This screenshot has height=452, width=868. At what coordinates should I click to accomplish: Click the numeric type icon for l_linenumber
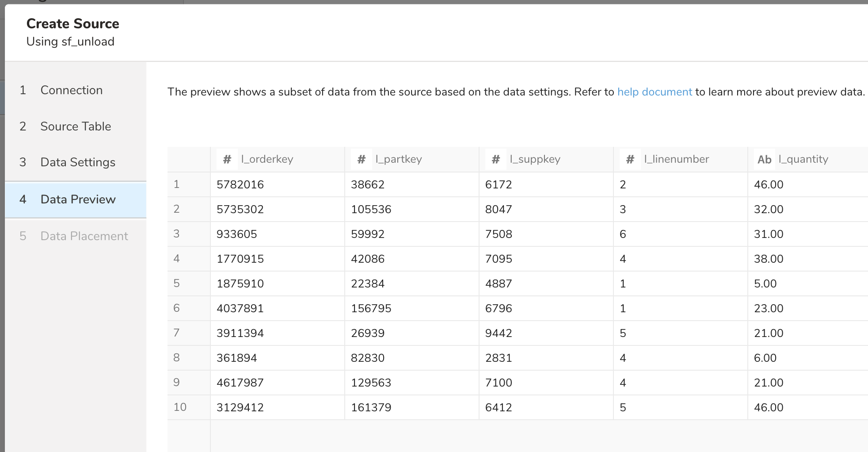(630, 159)
